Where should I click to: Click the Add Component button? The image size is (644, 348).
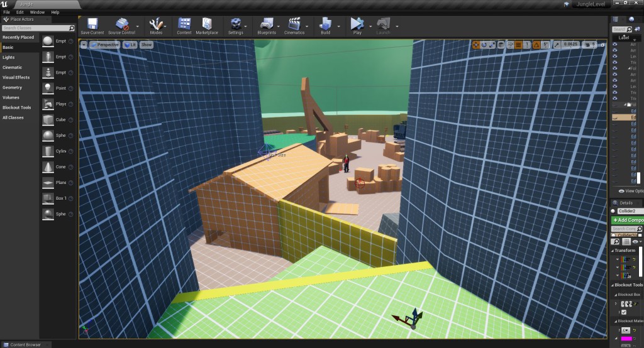point(628,220)
